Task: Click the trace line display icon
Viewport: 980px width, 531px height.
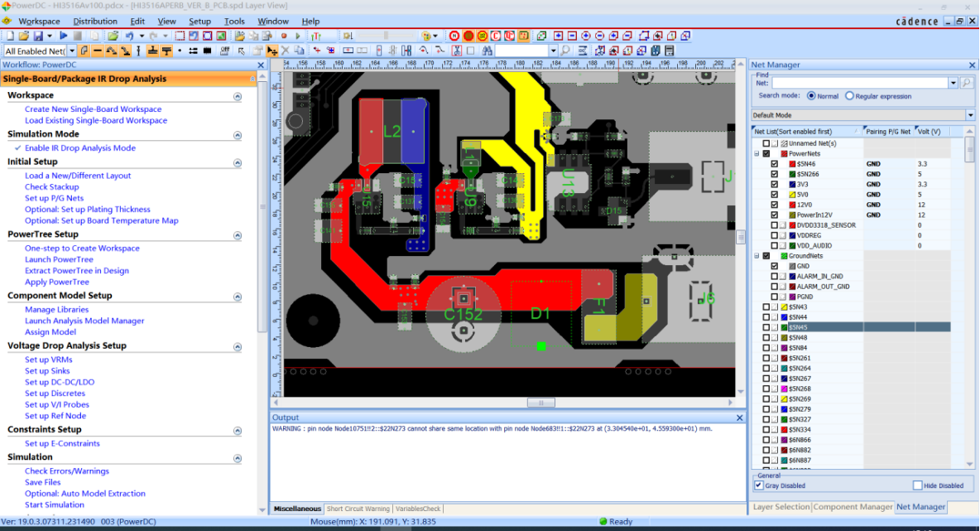Action: [x=98, y=51]
